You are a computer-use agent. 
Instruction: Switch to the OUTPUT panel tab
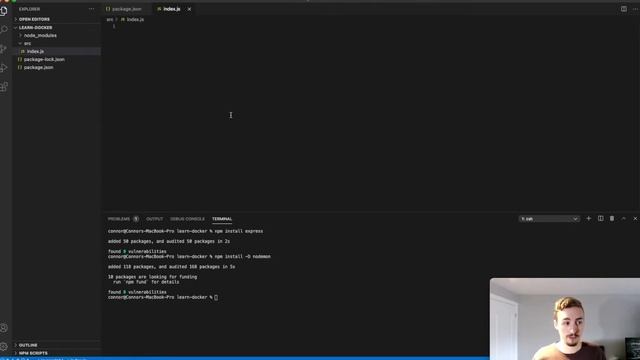point(154,219)
